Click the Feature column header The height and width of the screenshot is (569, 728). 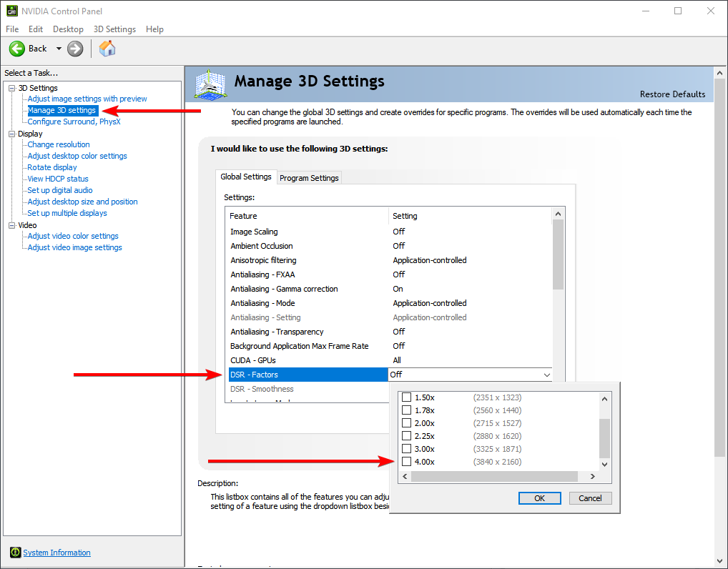(308, 216)
